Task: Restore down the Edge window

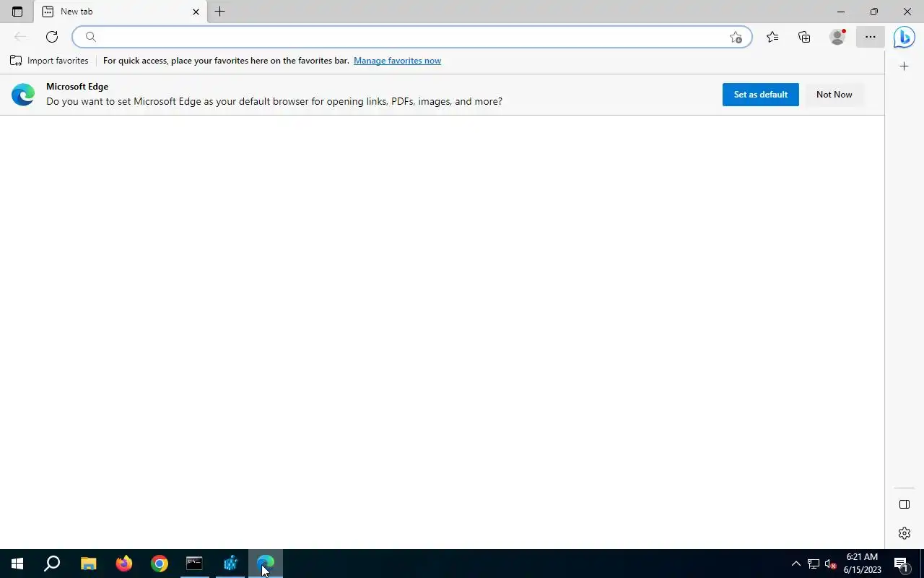Action: click(874, 12)
